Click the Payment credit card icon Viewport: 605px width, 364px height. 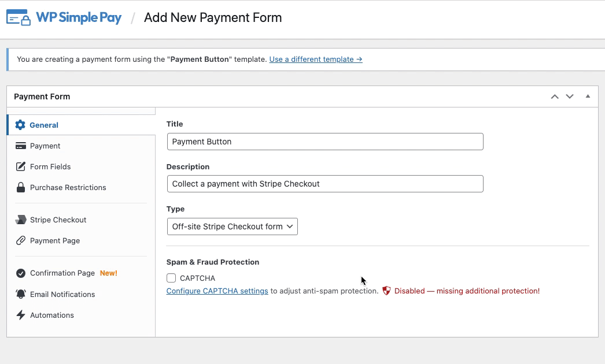(21, 146)
